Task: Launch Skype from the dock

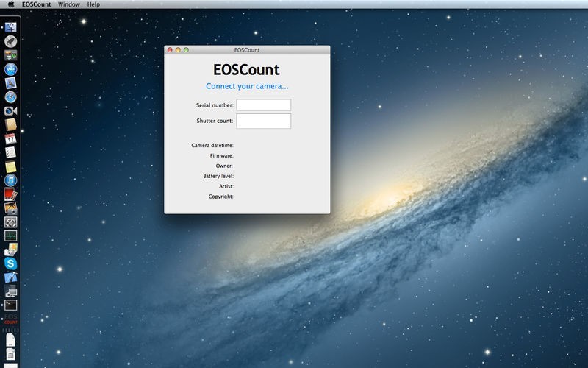Action: coord(10,263)
